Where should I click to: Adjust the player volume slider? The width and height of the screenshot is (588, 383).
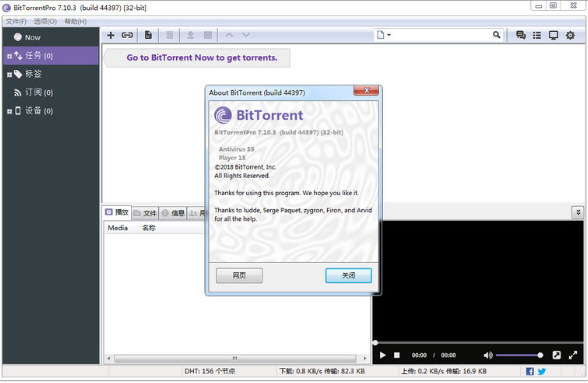pyautogui.click(x=519, y=355)
